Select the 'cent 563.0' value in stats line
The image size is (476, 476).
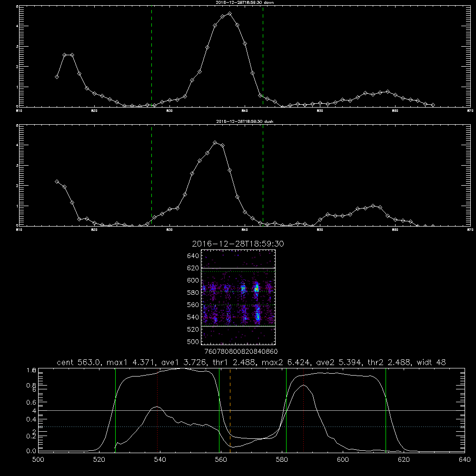79,362
